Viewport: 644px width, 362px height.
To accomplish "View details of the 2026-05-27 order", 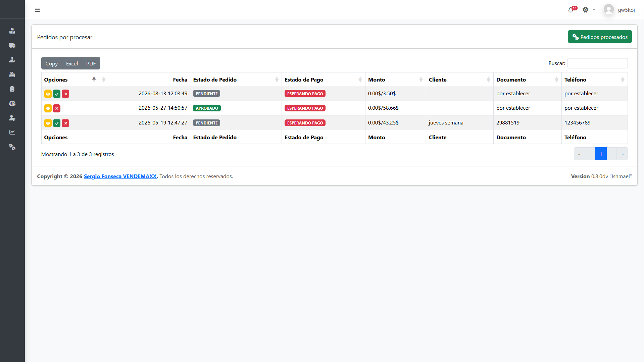I will click(x=48, y=108).
